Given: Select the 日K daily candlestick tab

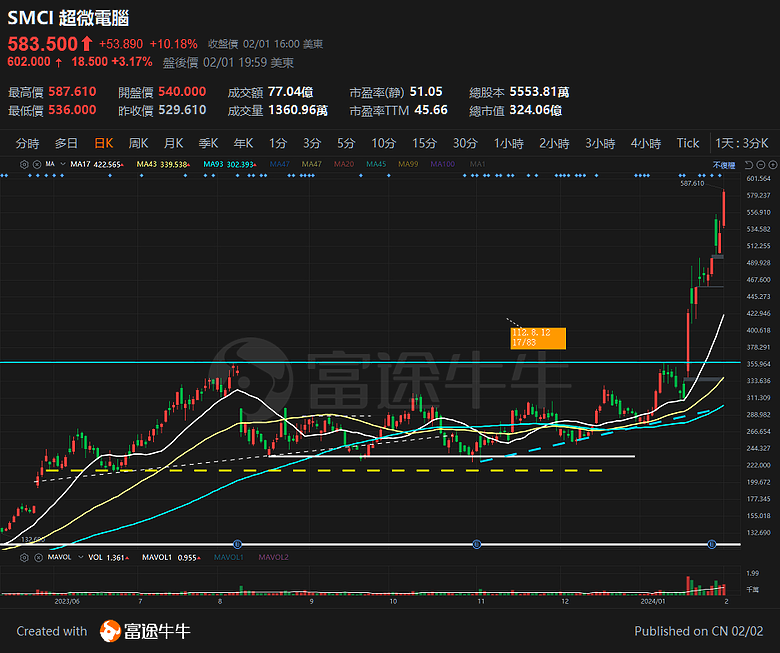Looking at the screenshot, I should pyautogui.click(x=104, y=144).
